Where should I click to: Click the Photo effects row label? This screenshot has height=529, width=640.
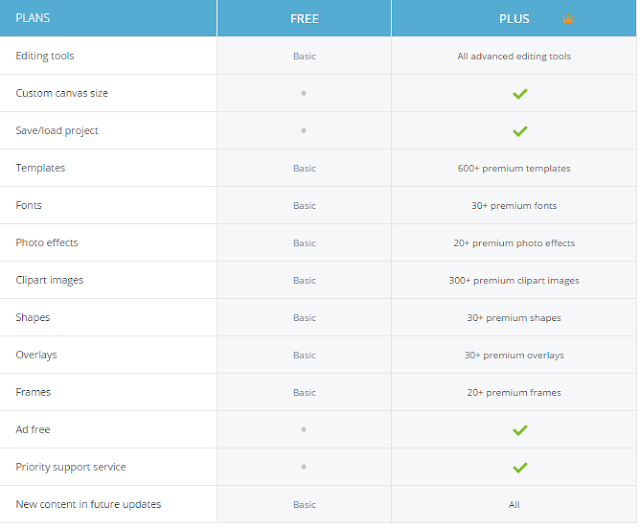[x=47, y=243]
